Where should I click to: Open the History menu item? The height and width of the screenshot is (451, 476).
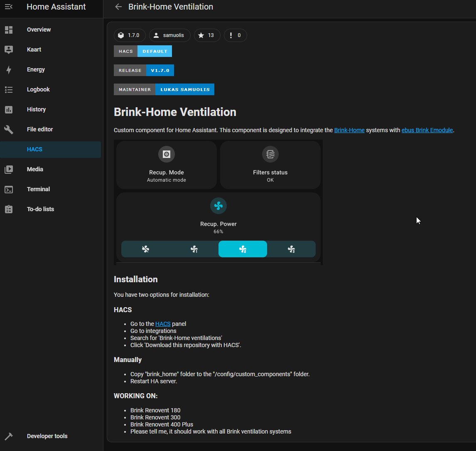coord(50,109)
